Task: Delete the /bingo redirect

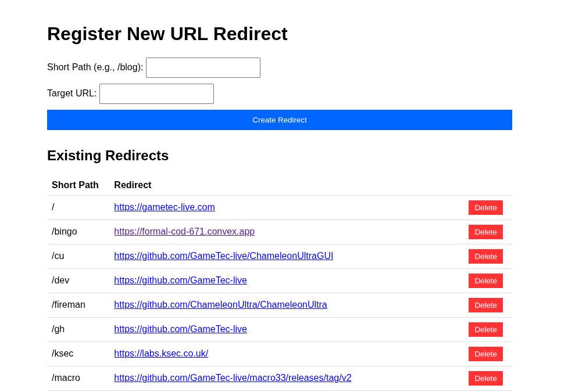Action: point(485,232)
